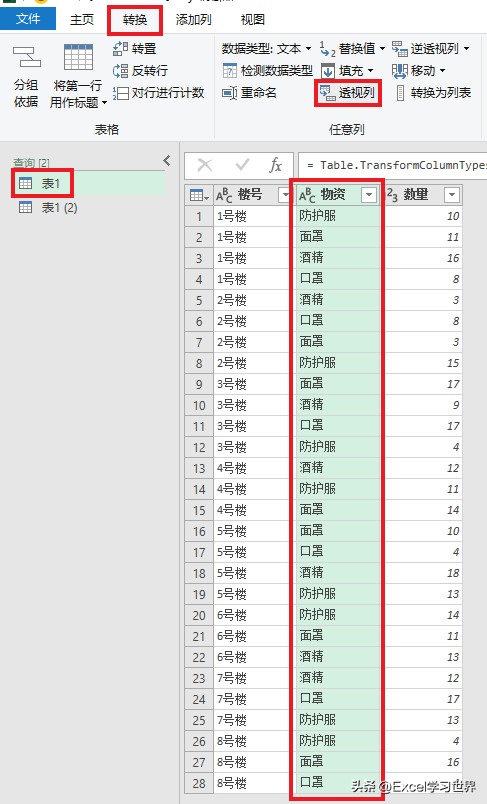Image resolution: width=487 pixels, height=804 pixels.
Task: Click 转换为列表 (Convert to List)
Action: [434, 93]
